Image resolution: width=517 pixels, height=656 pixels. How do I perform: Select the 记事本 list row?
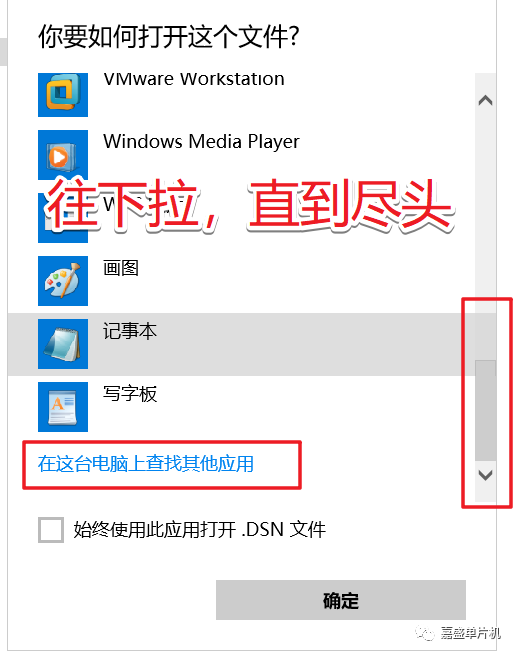click(241, 344)
